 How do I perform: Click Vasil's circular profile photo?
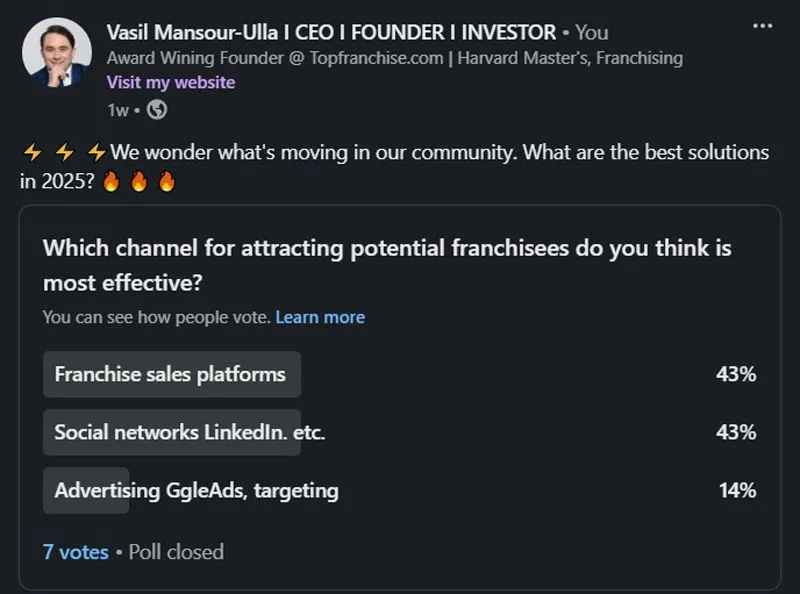(55, 54)
